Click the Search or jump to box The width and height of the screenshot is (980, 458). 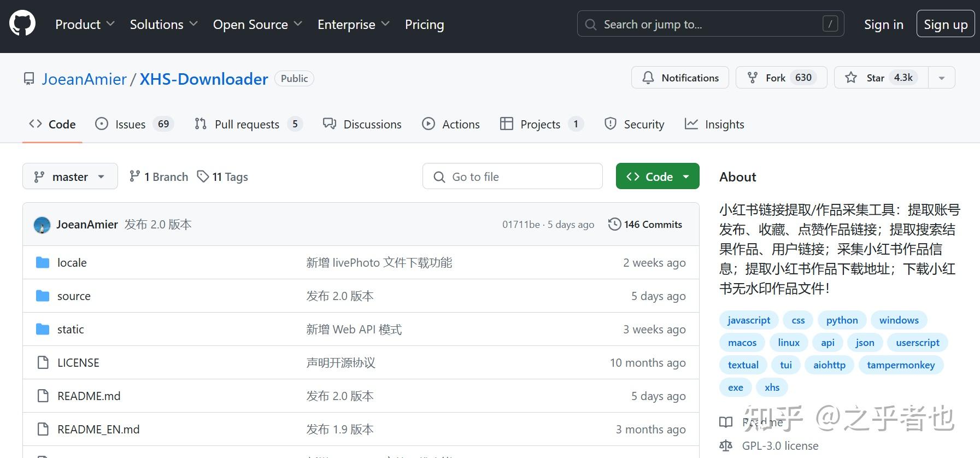click(x=710, y=25)
